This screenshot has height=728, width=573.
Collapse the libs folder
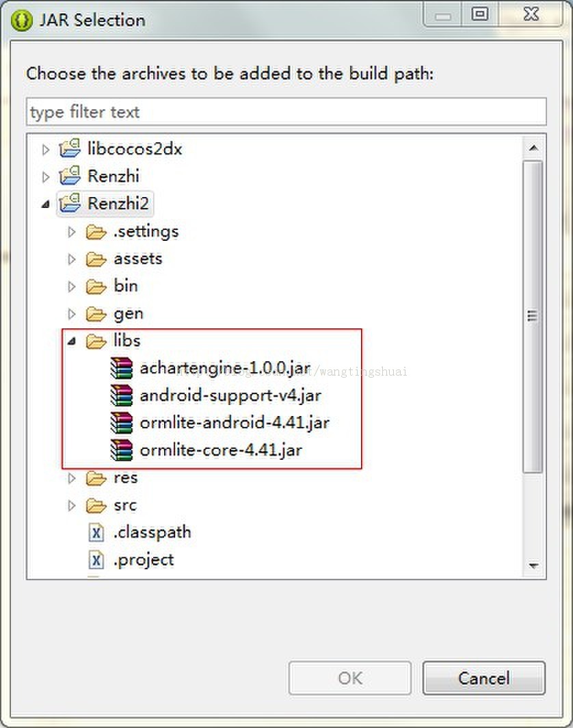point(71,341)
